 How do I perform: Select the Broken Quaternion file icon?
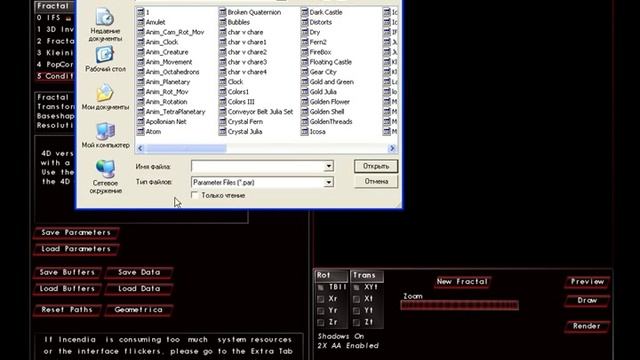pos(223,12)
